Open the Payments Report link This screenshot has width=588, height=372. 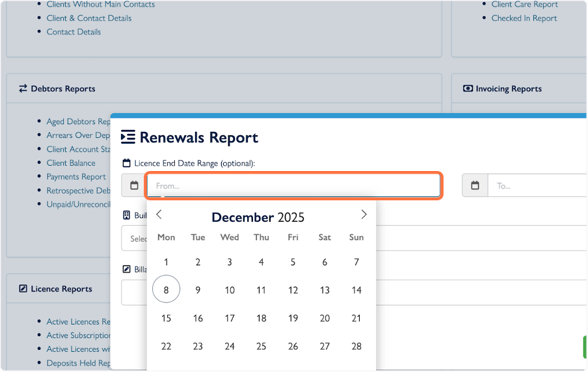pyautogui.click(x=76, y=176)
